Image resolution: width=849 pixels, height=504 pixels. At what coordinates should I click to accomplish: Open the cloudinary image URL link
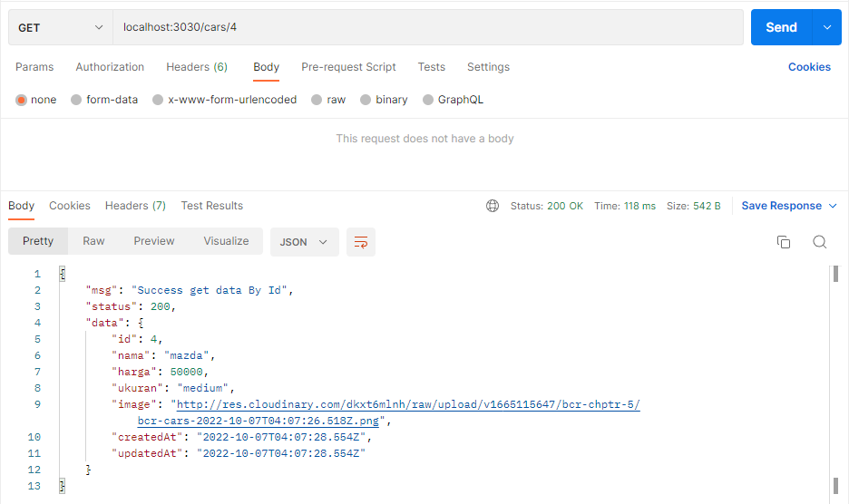pyautogui.click(x=408, y=404)
